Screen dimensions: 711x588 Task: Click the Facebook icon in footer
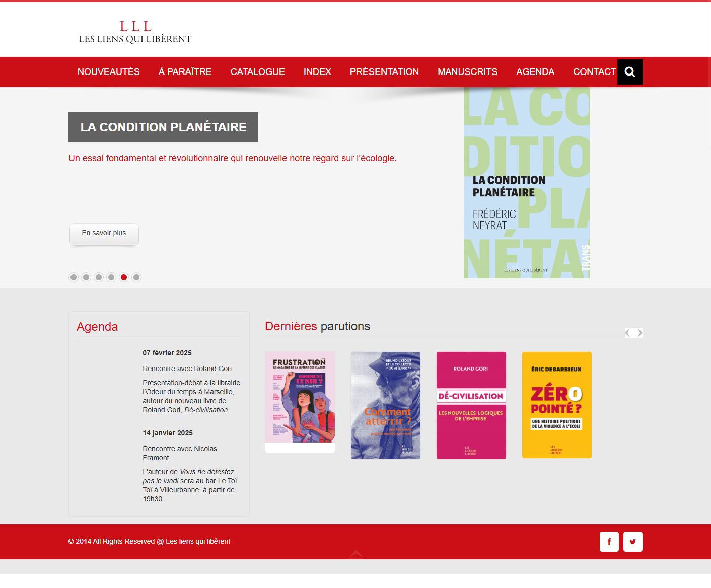pyautogui.click(x=609, y=542)
